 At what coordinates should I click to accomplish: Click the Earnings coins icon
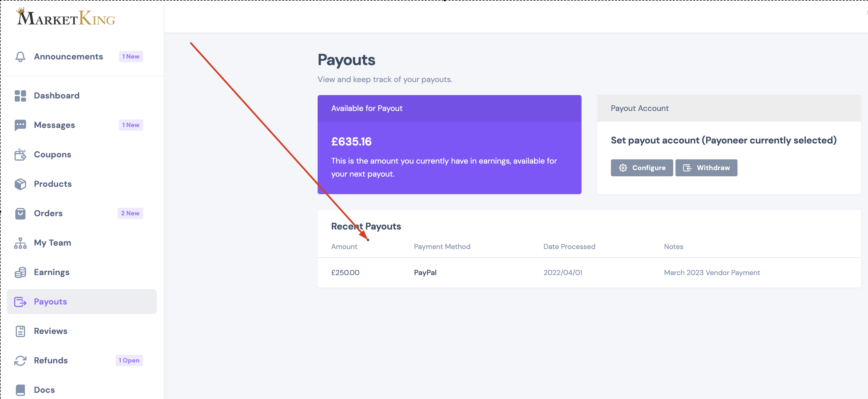pyautogui.click(x=20, y=272)
